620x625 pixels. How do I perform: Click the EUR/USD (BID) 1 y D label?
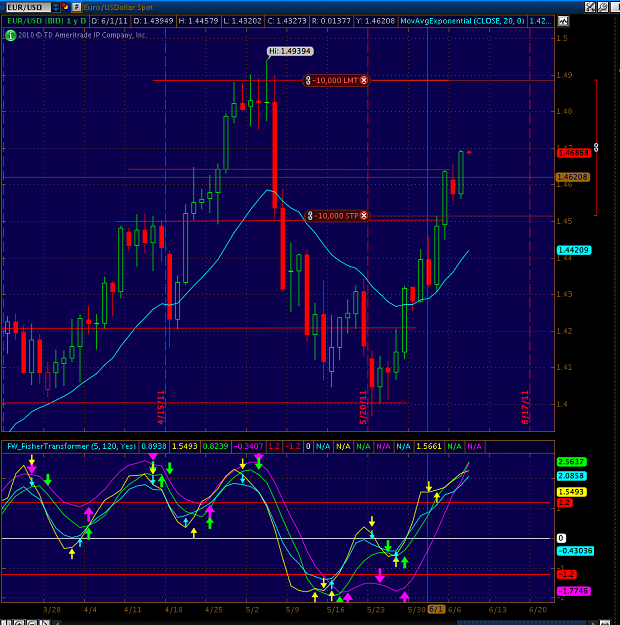click(46, 21)
